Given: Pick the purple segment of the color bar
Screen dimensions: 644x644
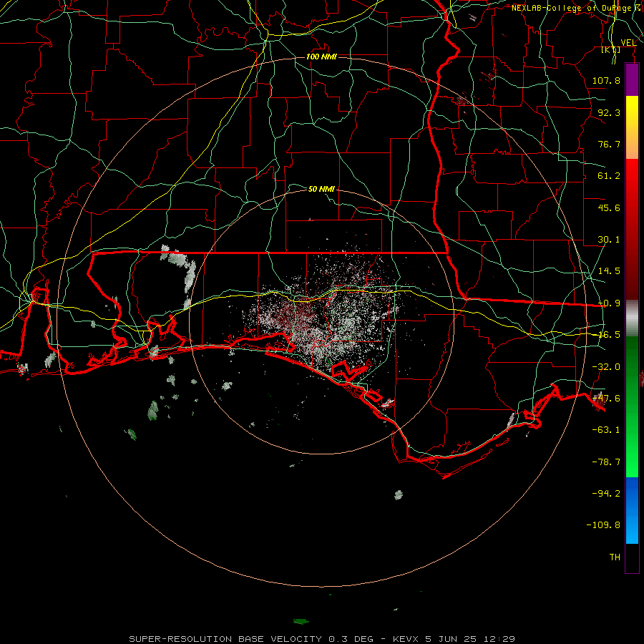Looking at the screenshot, I should coord(632,79).
